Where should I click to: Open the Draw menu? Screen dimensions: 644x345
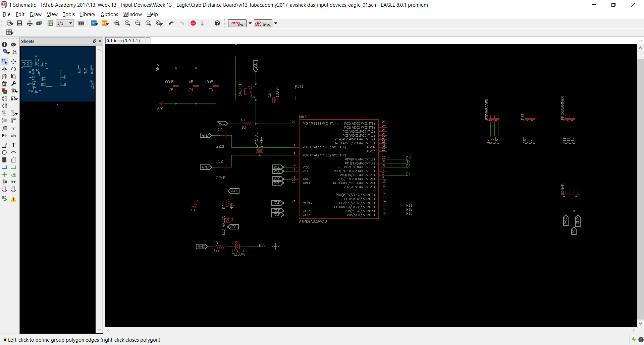click(x=36, y=14)
